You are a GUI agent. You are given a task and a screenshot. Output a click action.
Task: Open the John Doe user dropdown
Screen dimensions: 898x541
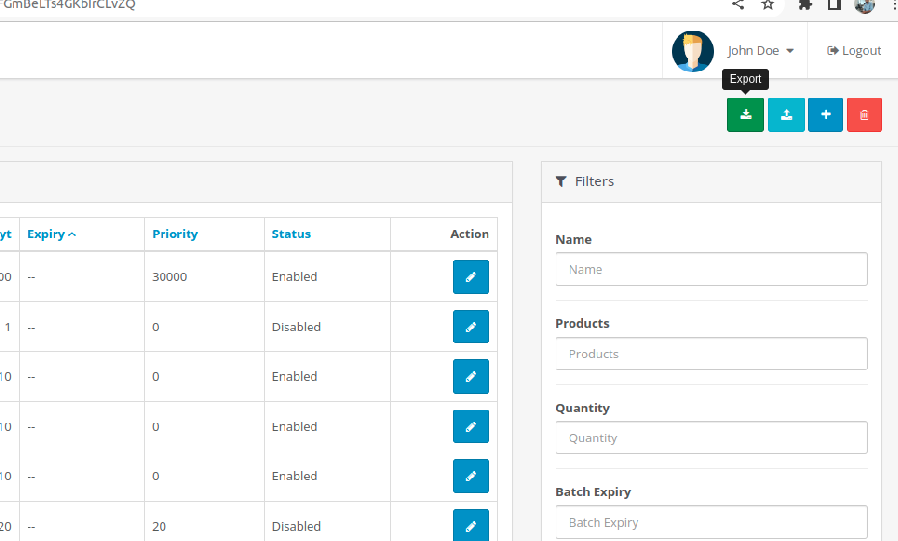tap(760, 51)
